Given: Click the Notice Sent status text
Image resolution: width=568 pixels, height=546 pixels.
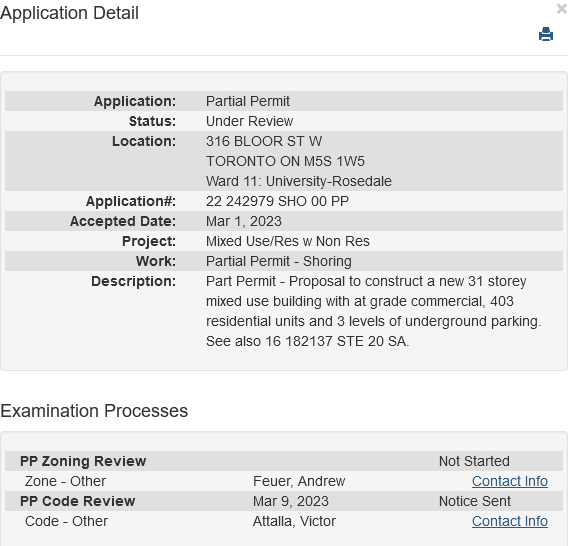Looking at the screenshot, I should click(475, 501).
